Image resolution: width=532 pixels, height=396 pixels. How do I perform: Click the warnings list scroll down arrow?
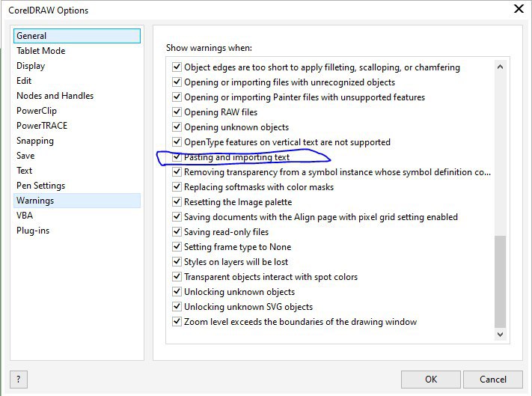[500, 334]
